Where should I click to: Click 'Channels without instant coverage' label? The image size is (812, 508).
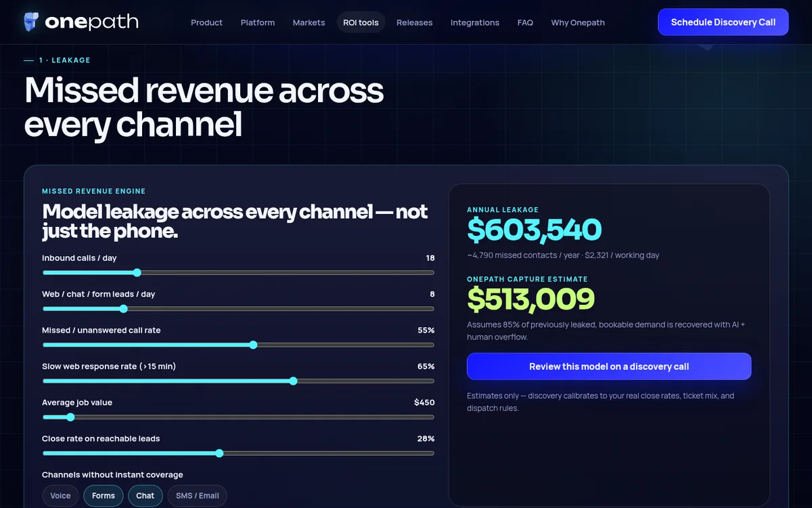112,475
